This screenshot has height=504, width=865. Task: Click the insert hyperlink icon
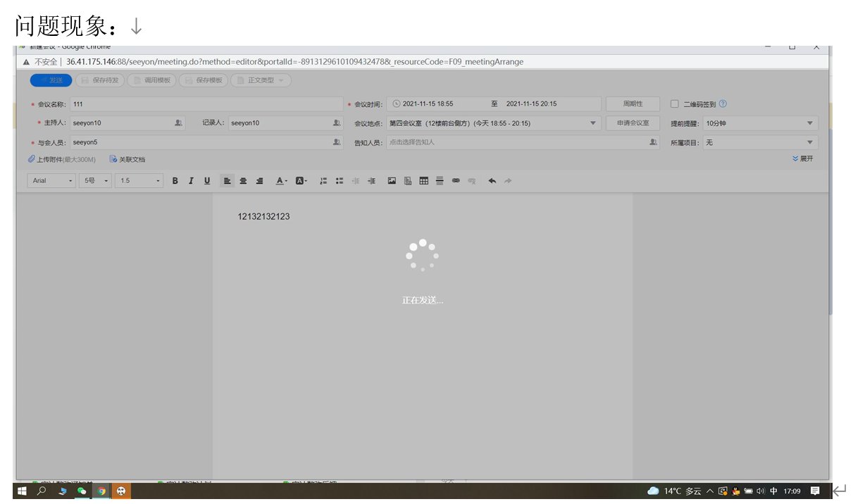tap(456, 181)
